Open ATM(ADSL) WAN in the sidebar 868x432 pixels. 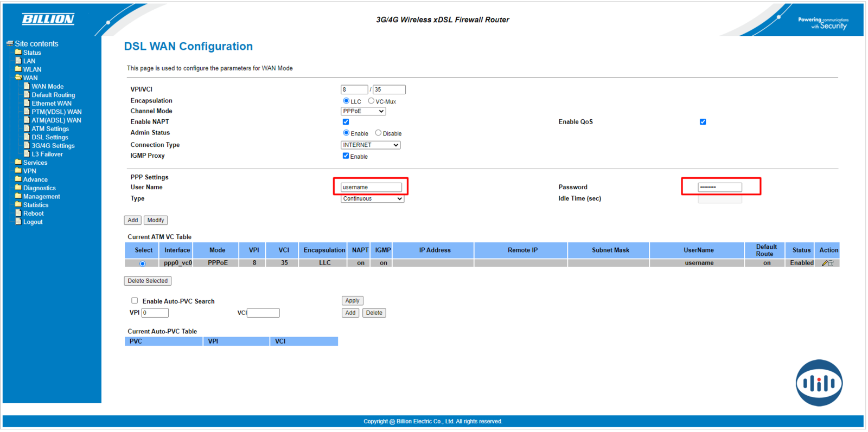56,120
